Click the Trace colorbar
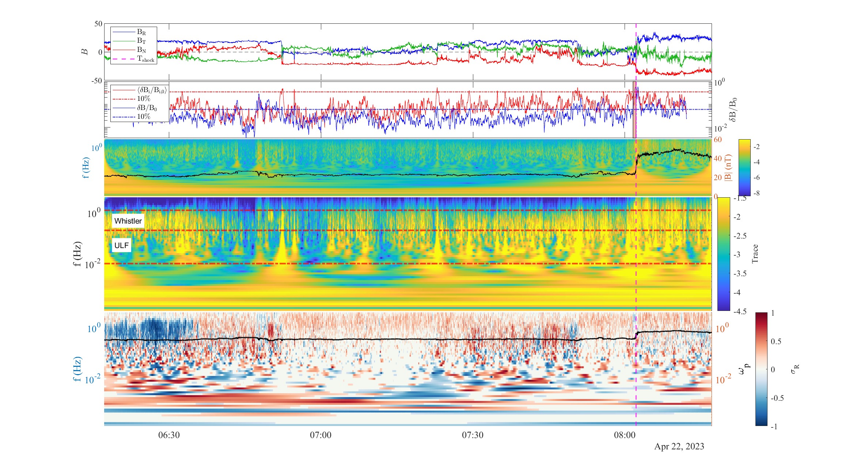The height and width of the screenshot is (468, 868). (724, 254)
